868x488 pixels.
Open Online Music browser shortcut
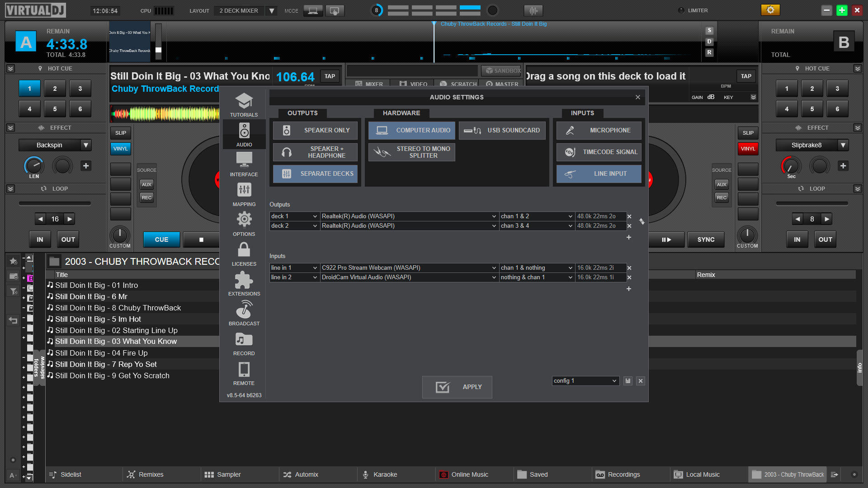[x=464, y=474]
